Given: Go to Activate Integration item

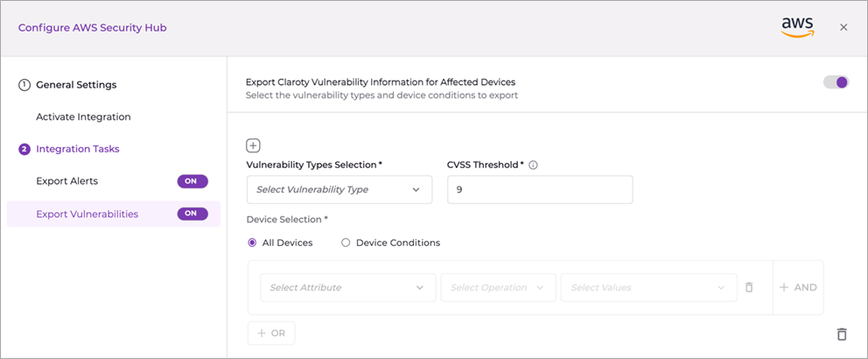Looking at the screenshot, I should pyautogui.click(x=84, y=117).
